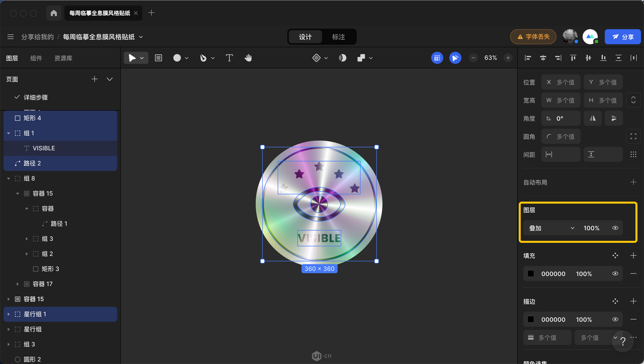644x364 pixels.
Task: Toggle the constrain proportions lock
Action: click(x=633, y=100)
